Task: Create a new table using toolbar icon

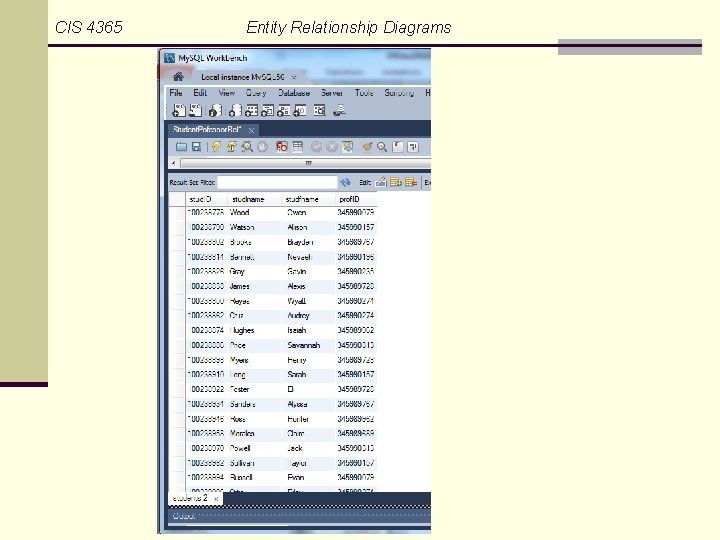Action: click(x=251, y=111)
